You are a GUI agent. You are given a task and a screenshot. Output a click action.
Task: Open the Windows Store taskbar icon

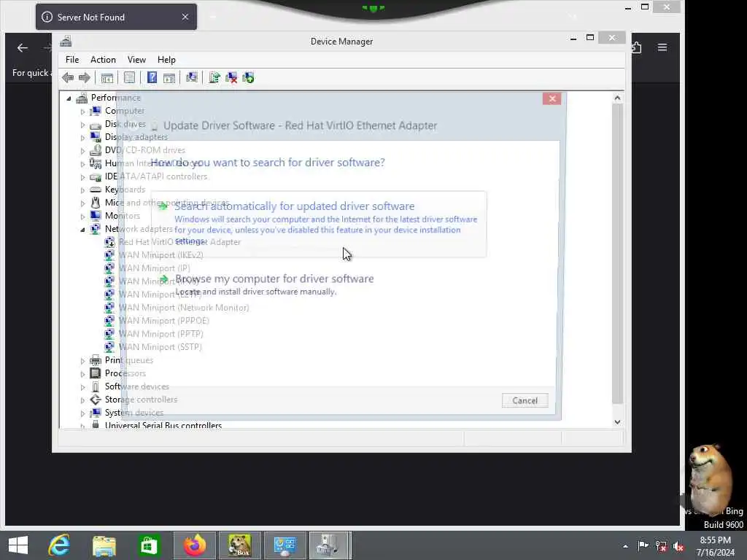[149, 545]
